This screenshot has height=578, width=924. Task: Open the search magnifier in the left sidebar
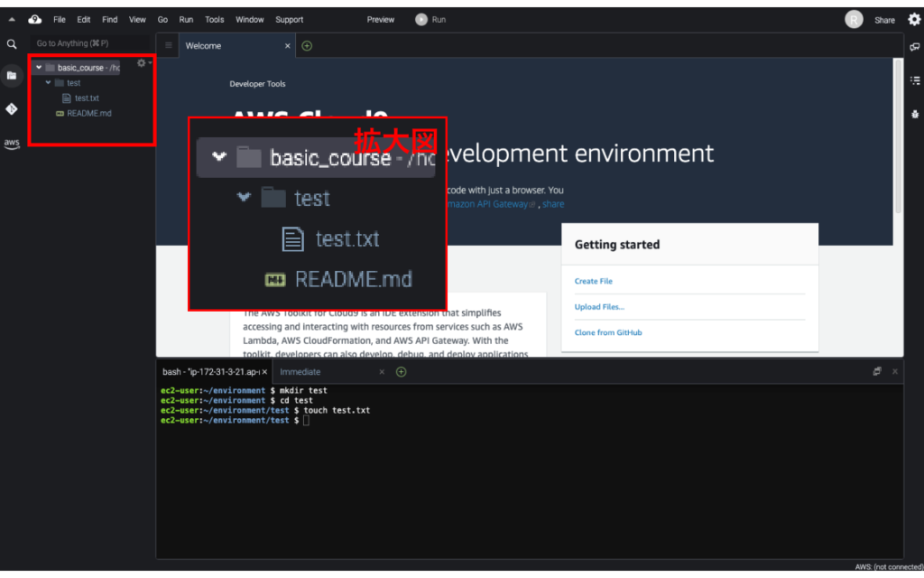(12, 44)
